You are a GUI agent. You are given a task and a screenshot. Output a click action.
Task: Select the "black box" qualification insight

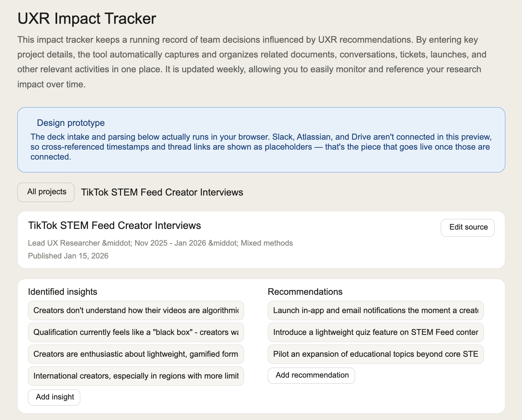[x=136, y=332]
